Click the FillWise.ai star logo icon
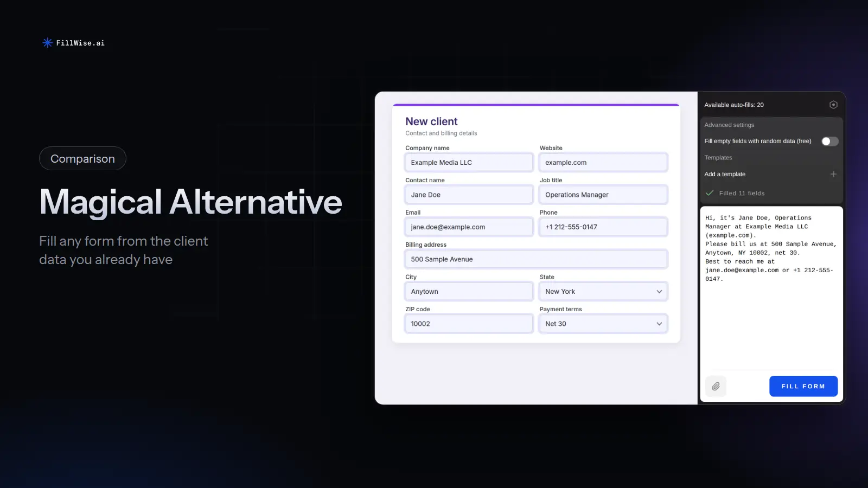The height and width of the screenshot is (488, 868). pyautogui.click(x=48, y=43)
